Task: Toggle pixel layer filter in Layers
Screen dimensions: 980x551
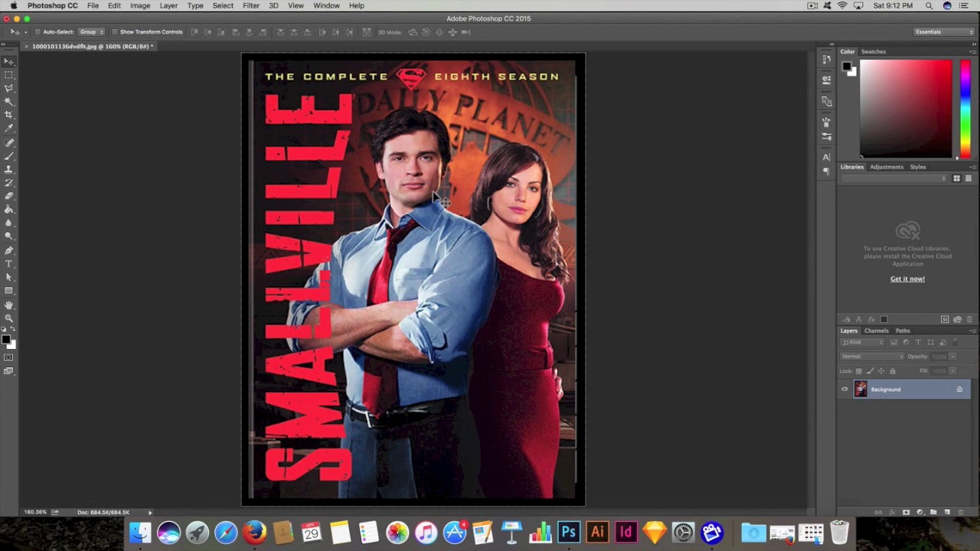Action: (893, 342)
